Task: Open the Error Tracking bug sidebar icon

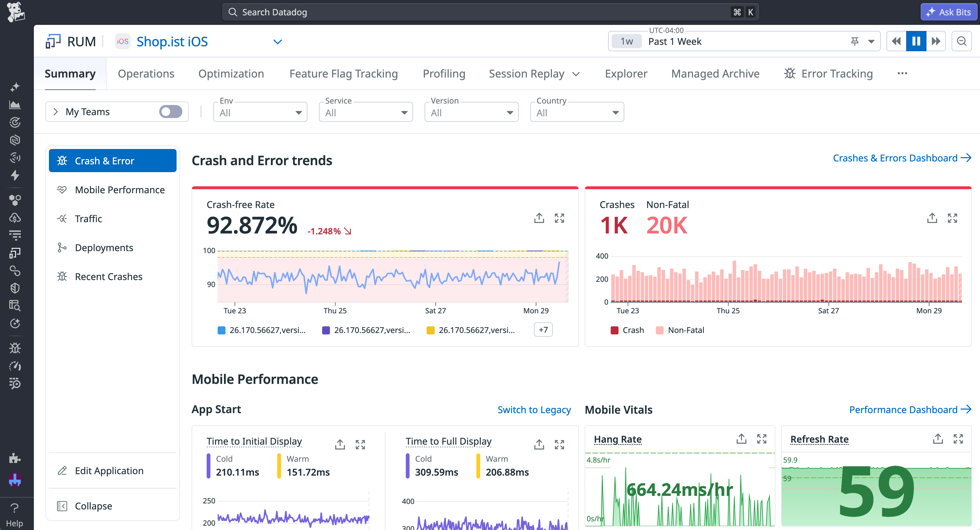Action: tap(15, 348)
